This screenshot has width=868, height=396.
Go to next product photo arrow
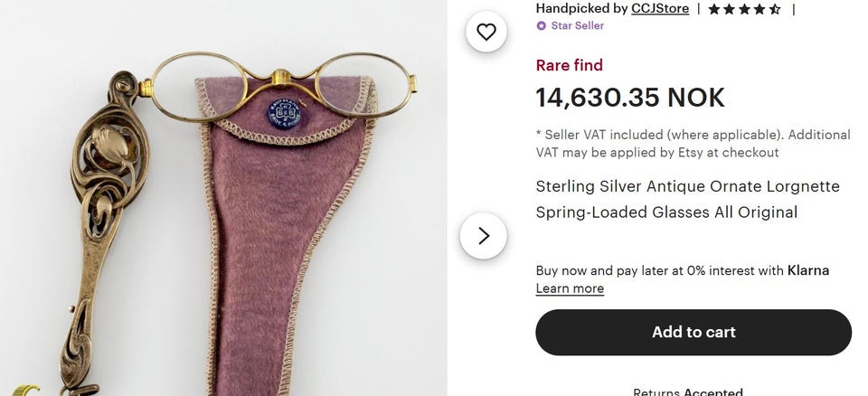pyautogui.click(x=484, y=236)
